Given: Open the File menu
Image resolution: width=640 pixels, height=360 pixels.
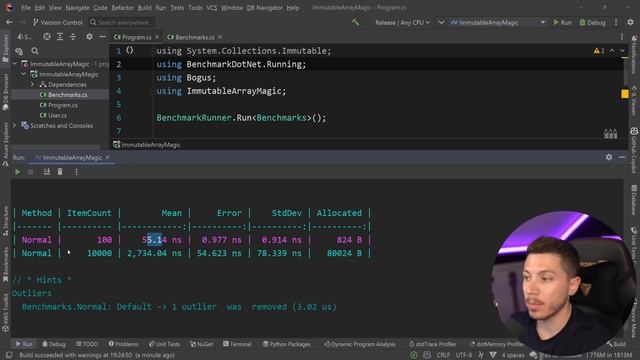Looking at the screenshot, I should [x=25, y=8].
